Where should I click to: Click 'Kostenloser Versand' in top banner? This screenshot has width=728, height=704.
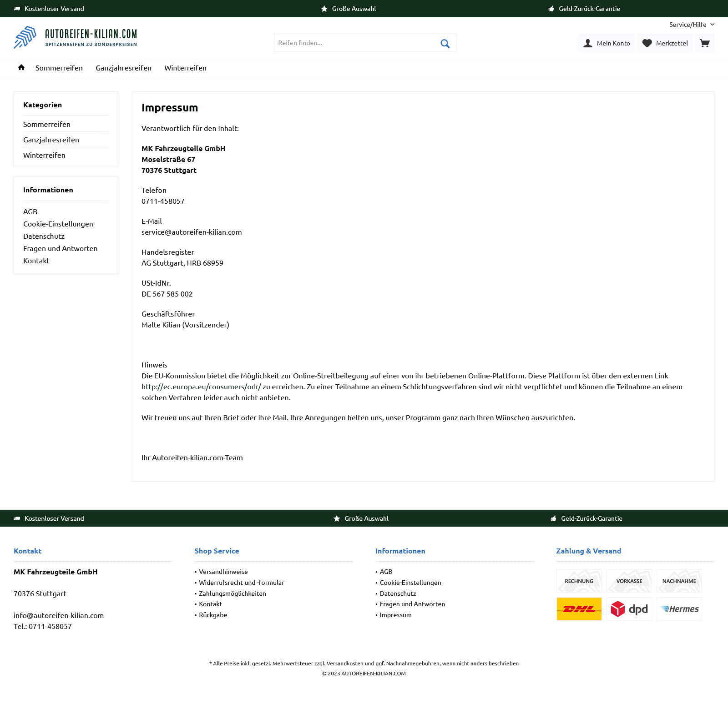[54, 9]
